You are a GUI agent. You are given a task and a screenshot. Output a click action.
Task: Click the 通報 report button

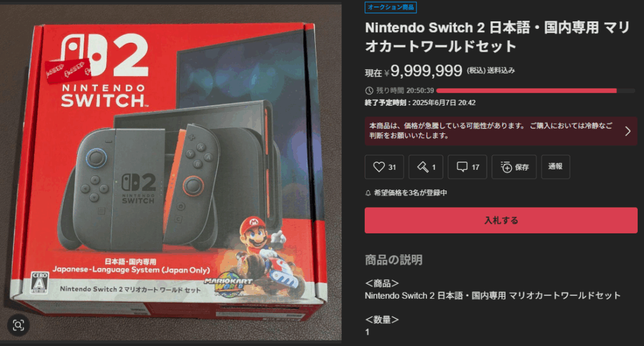pyautogui.click(x=555, y=167)
